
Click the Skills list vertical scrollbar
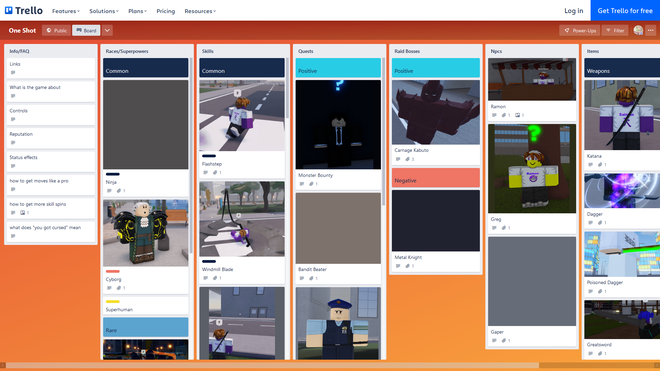[287, 88]
